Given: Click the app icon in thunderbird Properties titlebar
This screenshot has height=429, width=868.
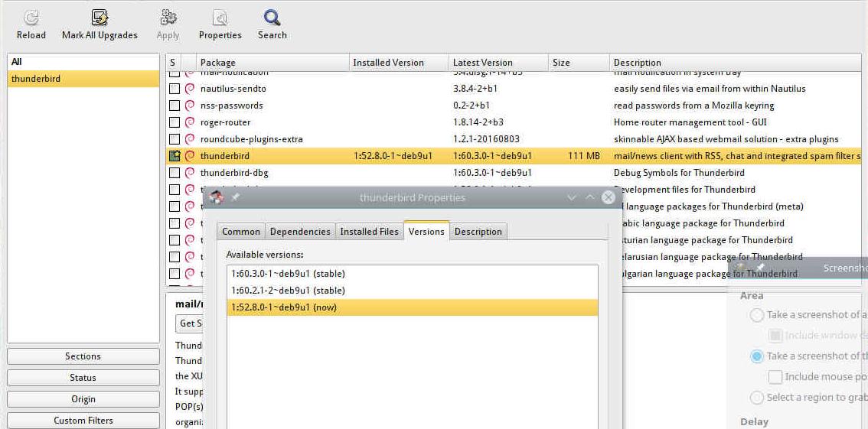Looking at the screenshot, I should tap(217, 197).
